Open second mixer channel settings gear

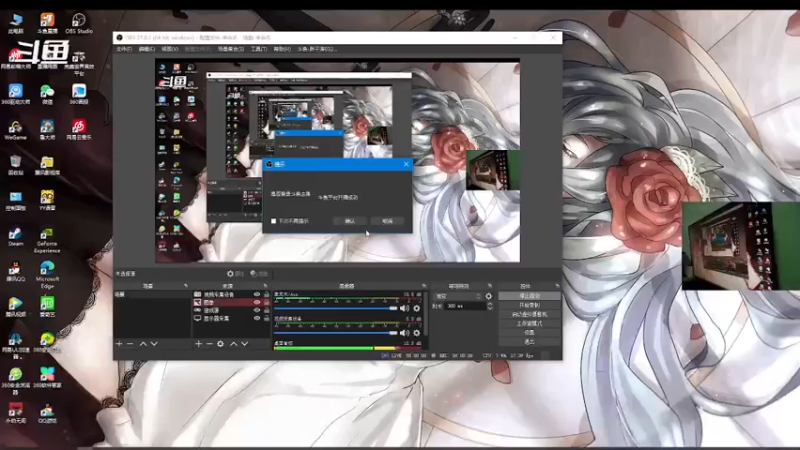(417, 333)
